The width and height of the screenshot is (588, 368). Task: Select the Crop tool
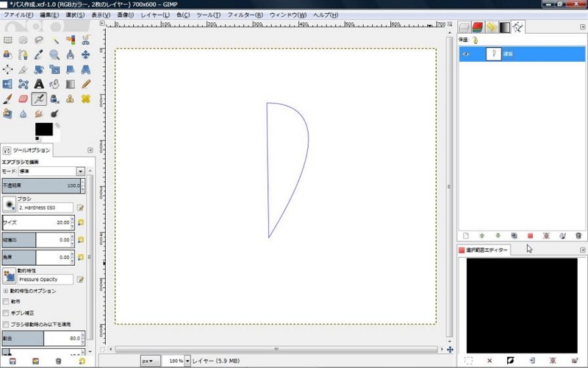coord(24,69)
